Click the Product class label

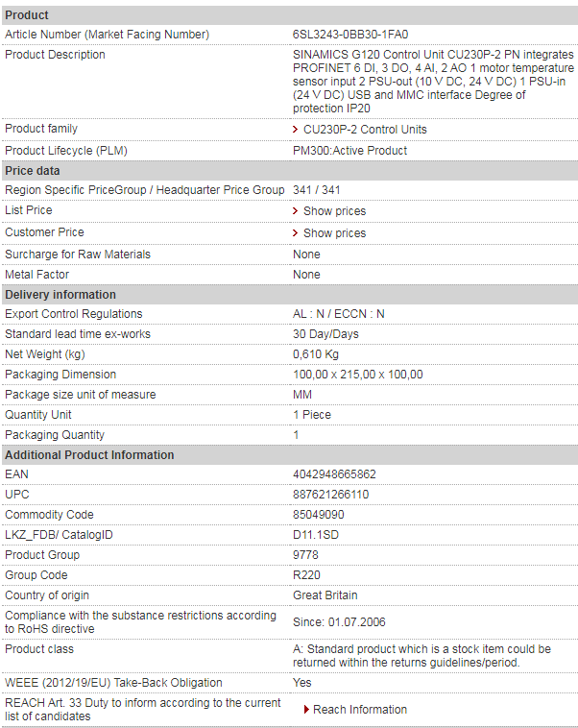(39, 649)
